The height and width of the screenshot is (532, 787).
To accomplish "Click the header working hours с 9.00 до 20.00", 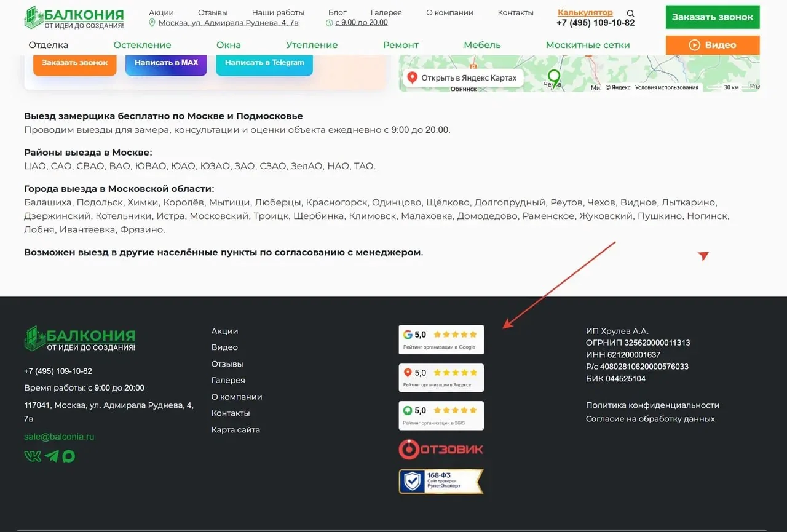I will (x=361, y=23).
